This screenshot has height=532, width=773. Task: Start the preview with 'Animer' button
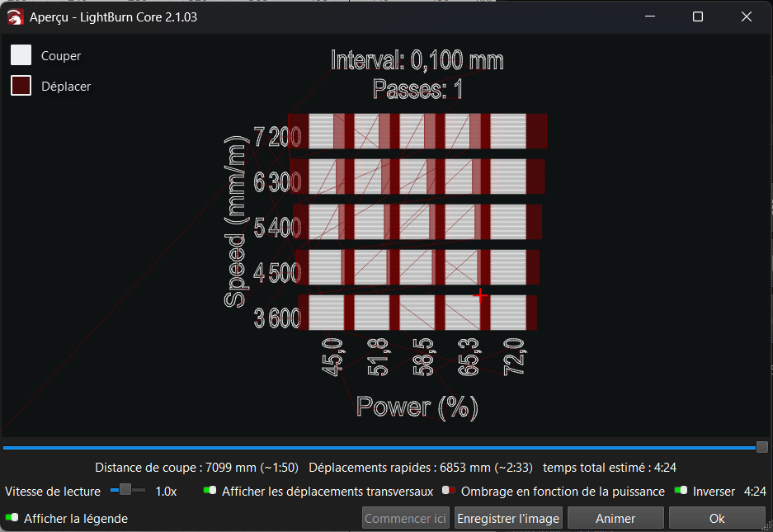[615, 519]
